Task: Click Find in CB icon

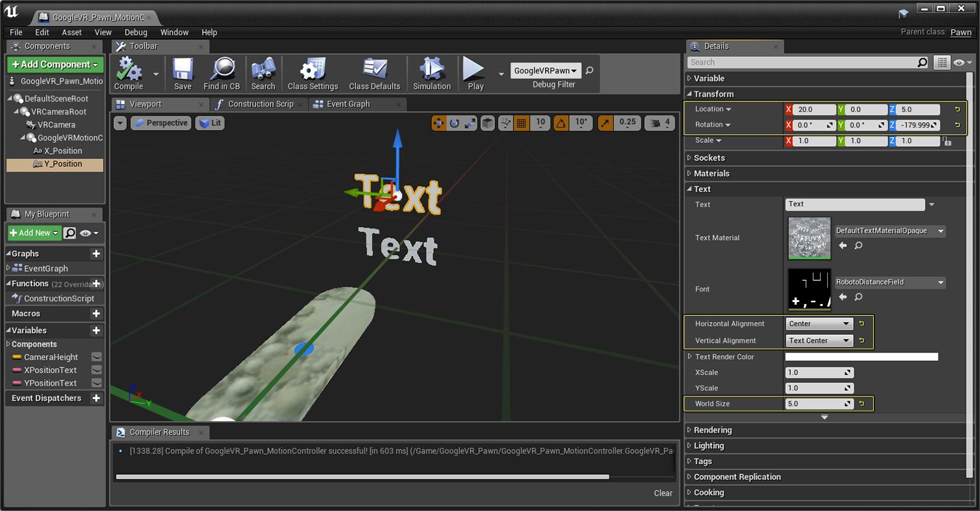Action: [x=221, y=70]
